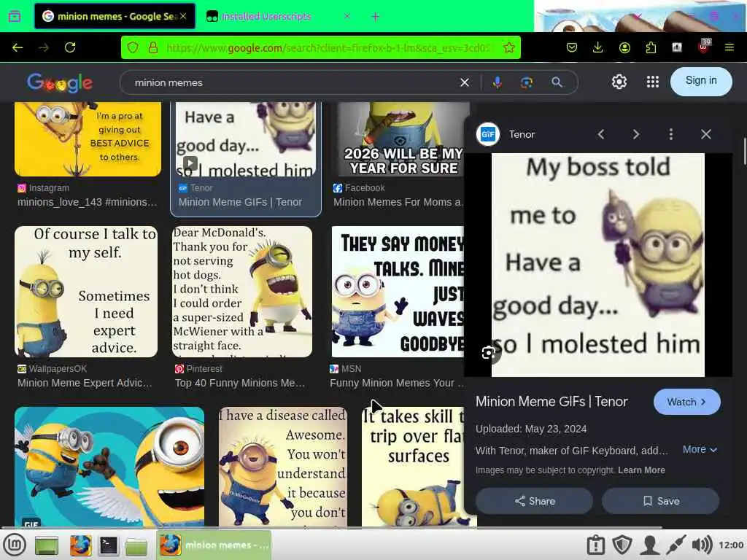The width and height of the screenshot is (747, 560).
Task: Open the extensions puzzle piece icon
Action: 651,47
